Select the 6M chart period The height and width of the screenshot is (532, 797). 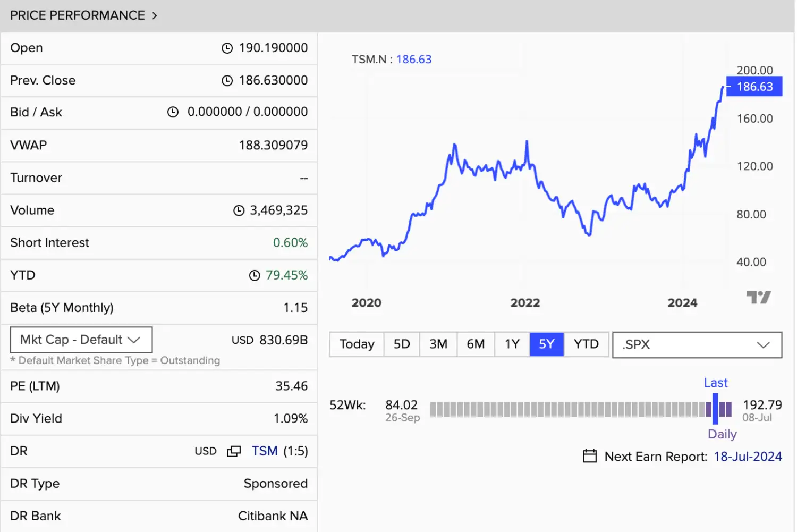476,344
